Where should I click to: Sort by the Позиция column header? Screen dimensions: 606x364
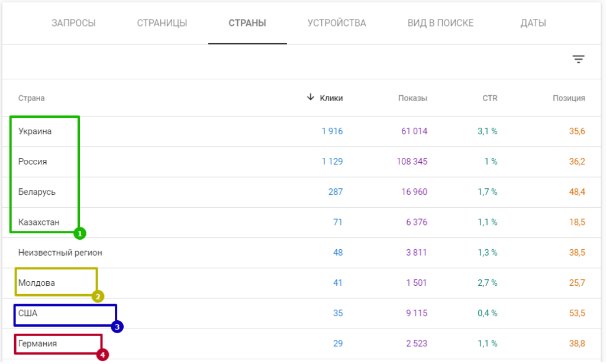[569, 98]
